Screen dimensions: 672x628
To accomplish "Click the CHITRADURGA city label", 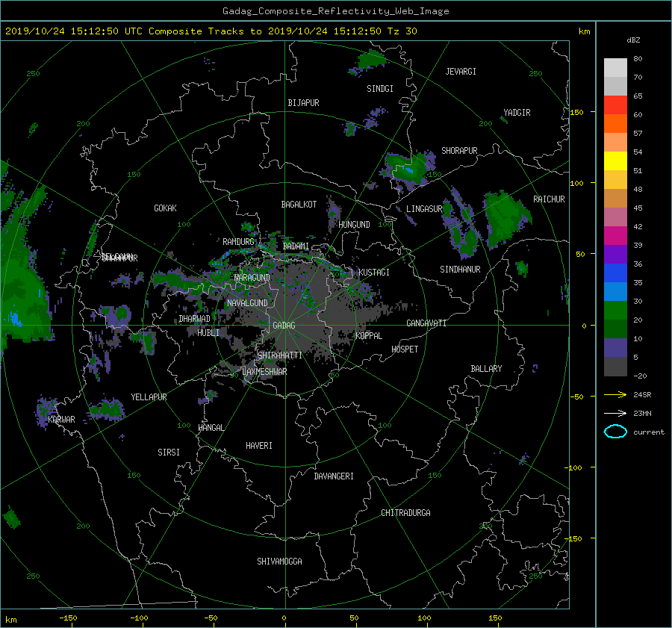I will pyautogui.click(x=405, y=513).
